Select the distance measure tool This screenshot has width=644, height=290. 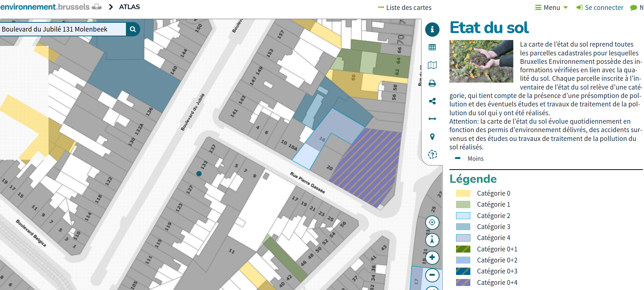click(x=432, y=119)
